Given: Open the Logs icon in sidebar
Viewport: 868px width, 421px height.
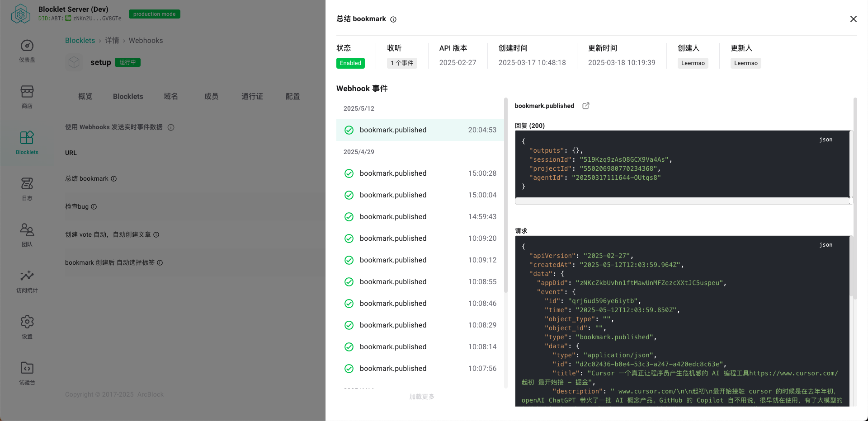Looking at the screenshot, I should tap(27, 184).
